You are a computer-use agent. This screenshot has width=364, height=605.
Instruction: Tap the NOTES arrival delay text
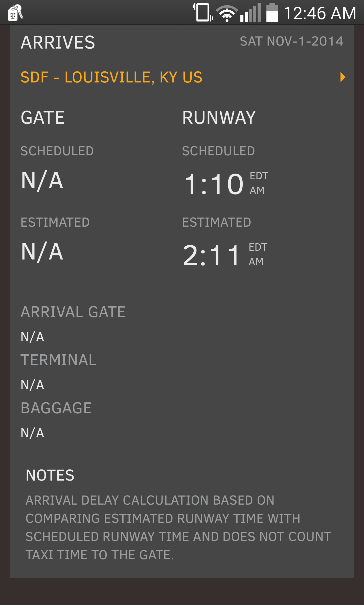point(178,528)
